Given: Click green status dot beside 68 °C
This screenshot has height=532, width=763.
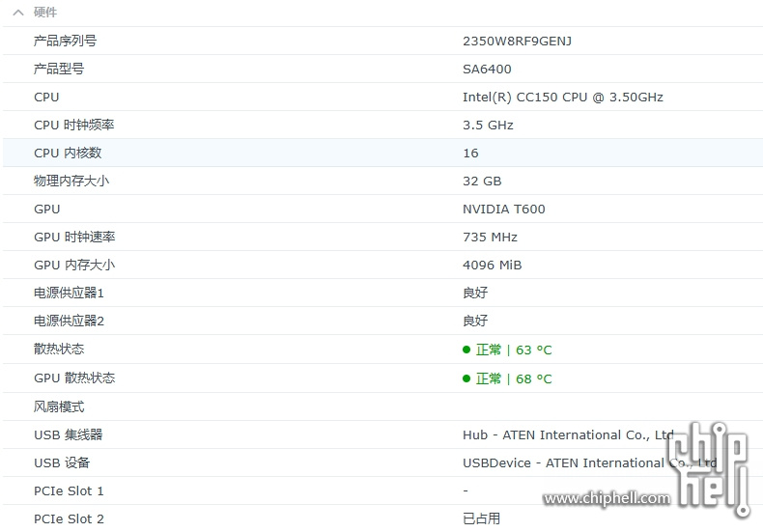Looking at the screenshot, I should [466, 378].
